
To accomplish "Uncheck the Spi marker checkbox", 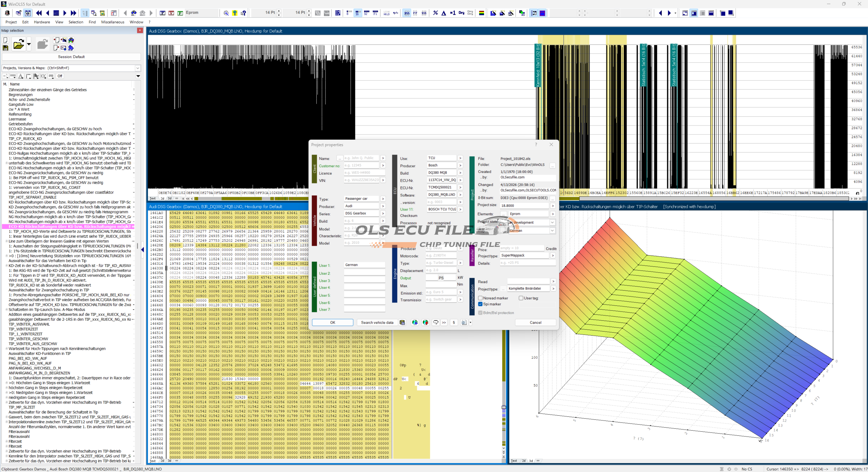I will (480, 304).
